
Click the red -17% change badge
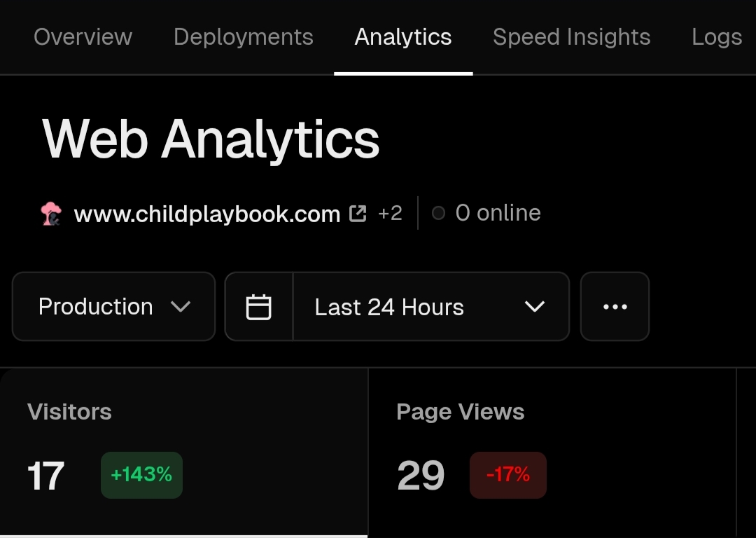pos(507,475)
